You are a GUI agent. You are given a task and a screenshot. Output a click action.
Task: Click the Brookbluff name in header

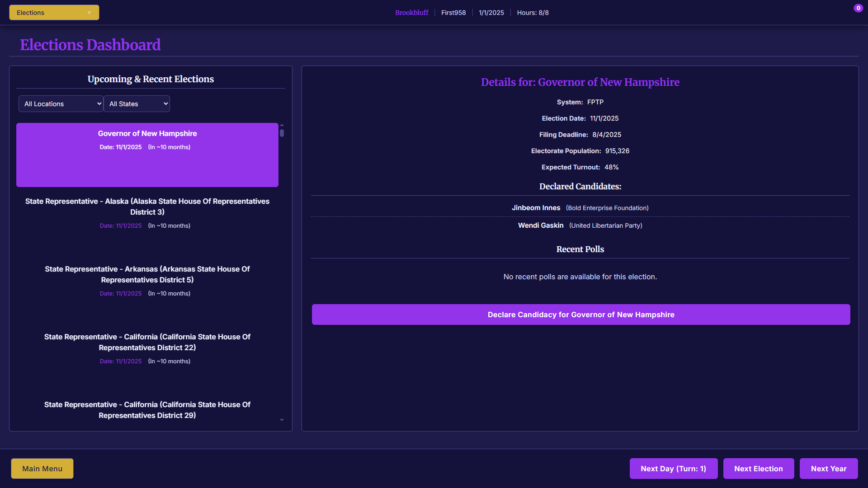pos(411,13)
